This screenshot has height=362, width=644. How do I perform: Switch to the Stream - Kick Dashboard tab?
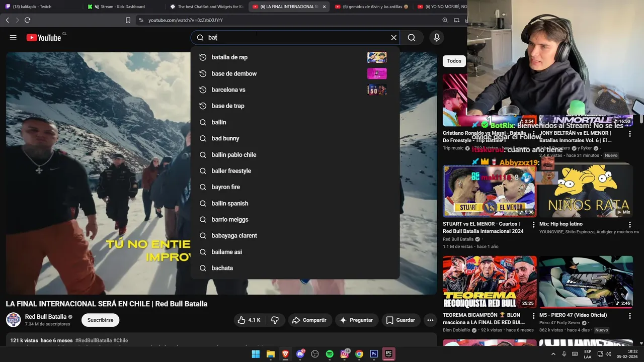click(123, 7)
